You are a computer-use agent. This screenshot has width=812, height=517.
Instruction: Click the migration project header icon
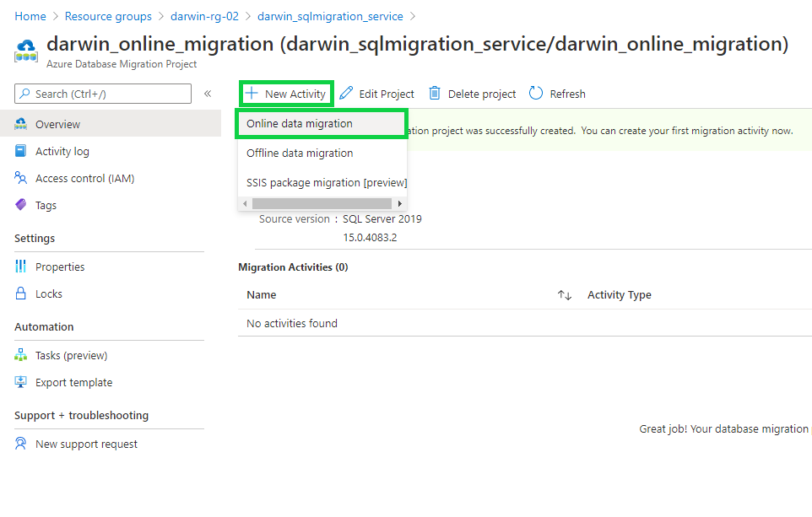26,51
